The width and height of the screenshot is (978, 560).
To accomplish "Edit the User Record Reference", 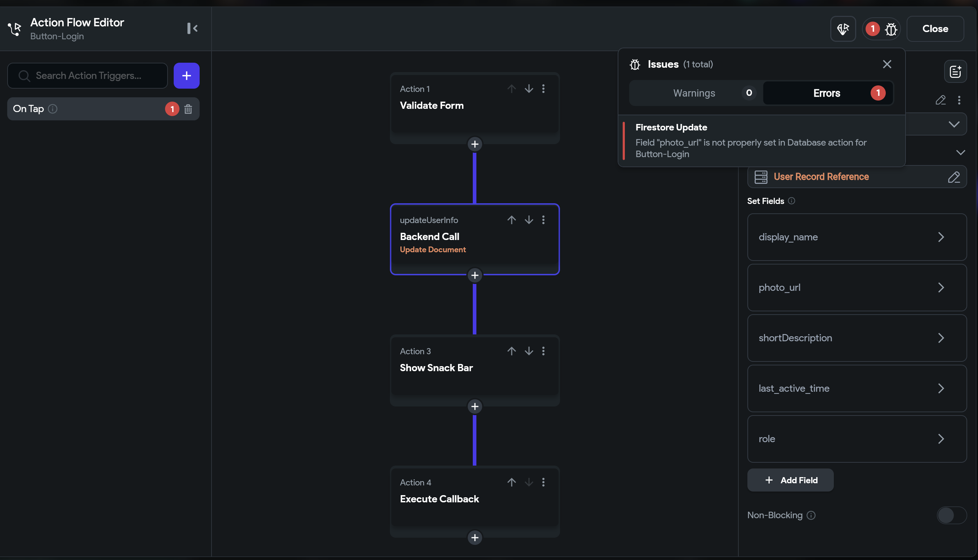I will tap(954, 177).
